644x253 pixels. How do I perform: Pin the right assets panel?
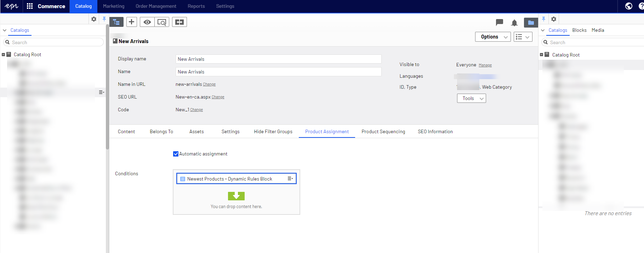coord(543,19)
